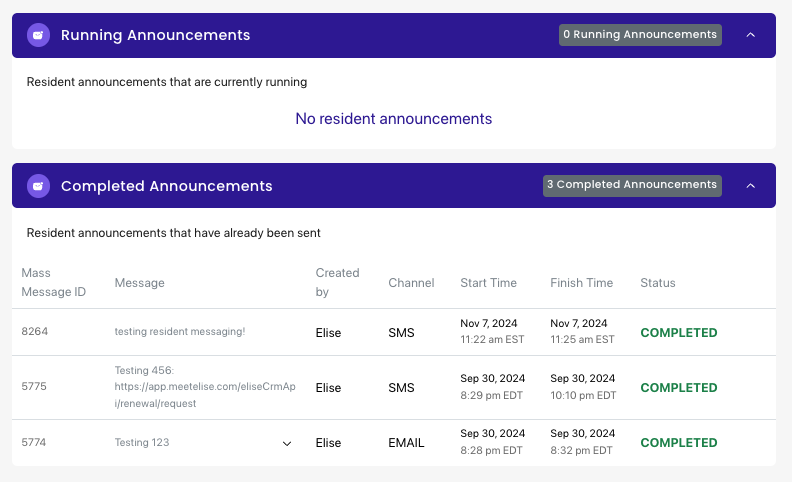Click COMPLETED status for message 5774
The image size is (792, 482).
[x=679, y=443]
